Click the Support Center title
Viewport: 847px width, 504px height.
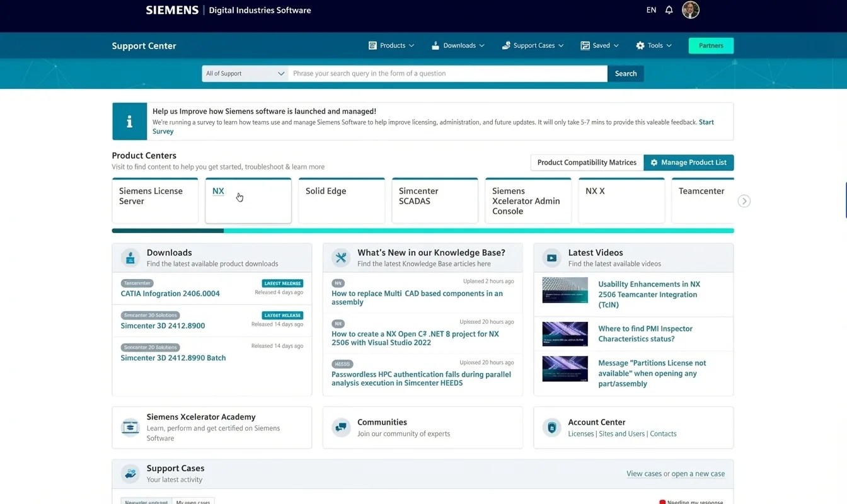144,46
